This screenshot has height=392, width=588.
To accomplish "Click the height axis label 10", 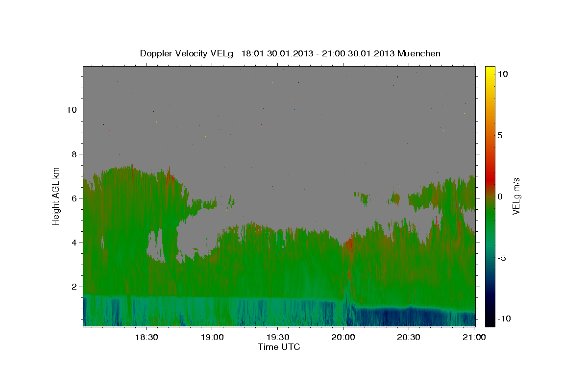I will coord(72,109).
